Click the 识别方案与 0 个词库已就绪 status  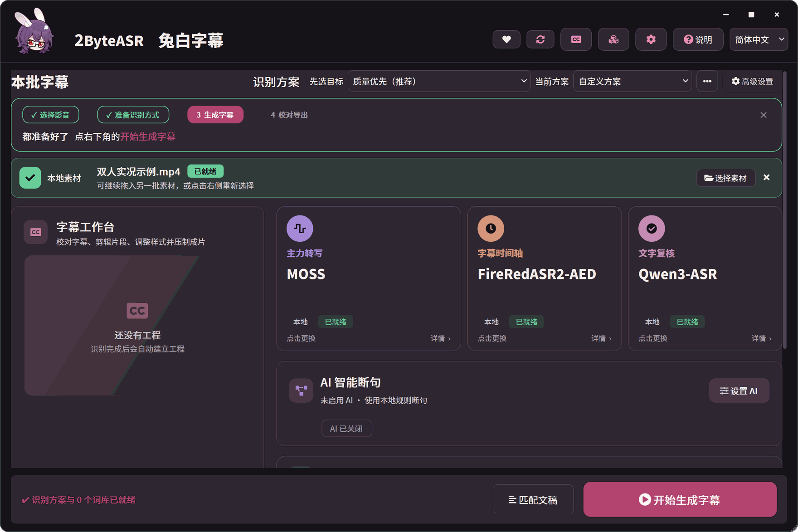[78, 500]
